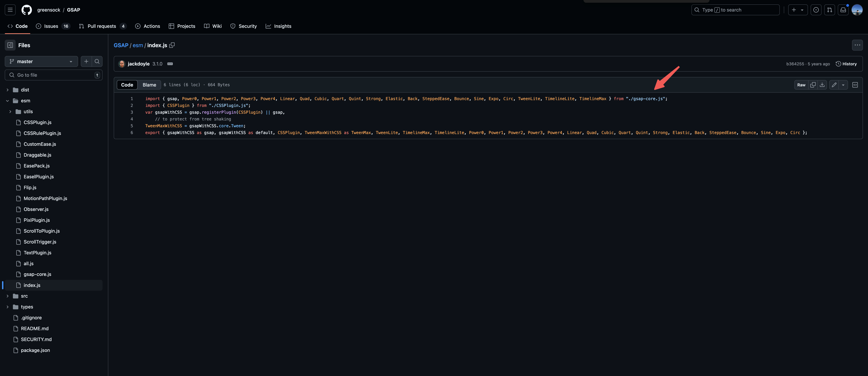Expand the dist folder
Viewport: 868px width, 376px height.
pos(7,90)
